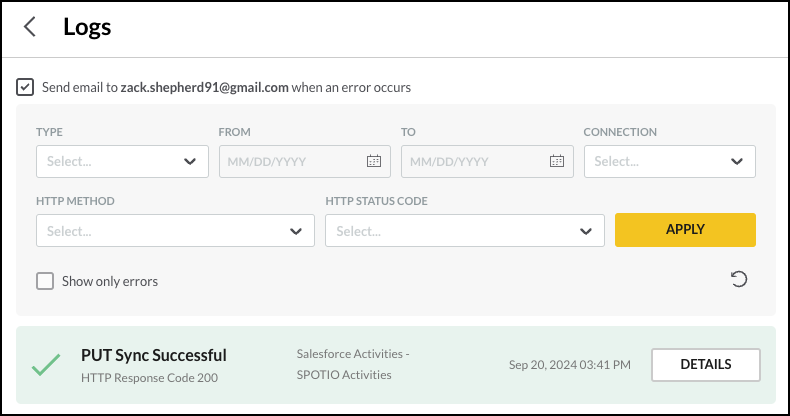Open the TO date calendar picker
The image size is (790, 416).
click(x=557, y=161)
